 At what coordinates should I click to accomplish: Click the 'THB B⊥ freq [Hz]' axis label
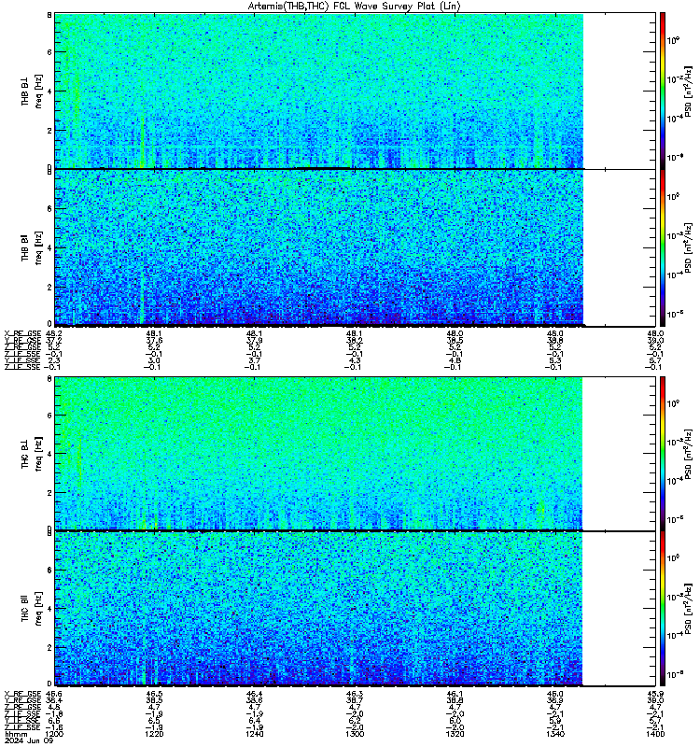[x=32, y=91]
